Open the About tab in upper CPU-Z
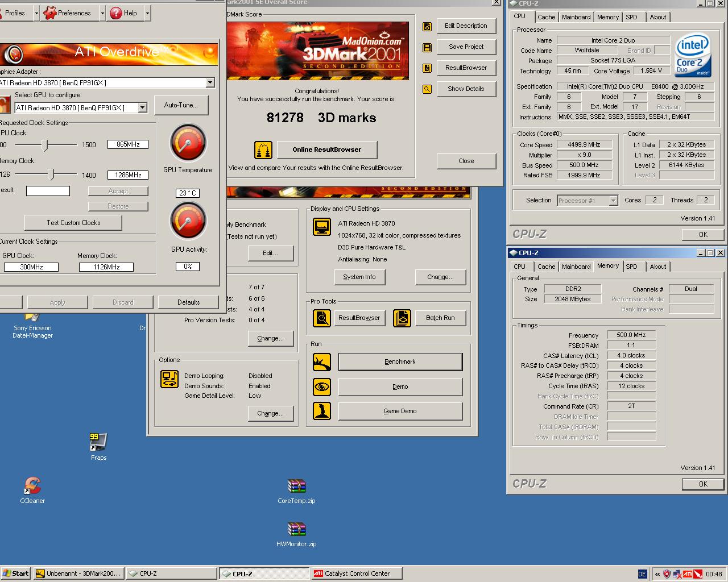Image resolution: width=728 pixels, height=582 pixels. 658,18
